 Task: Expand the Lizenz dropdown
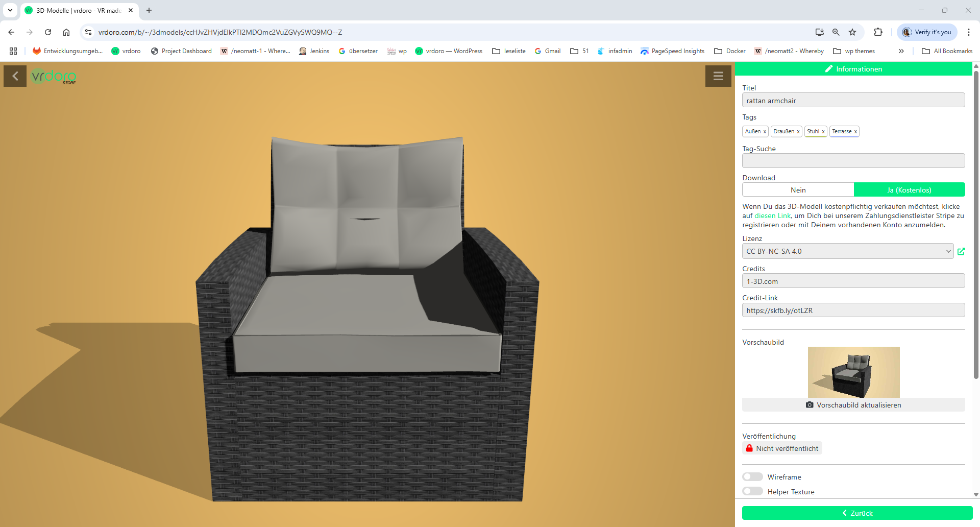point(847,251)
